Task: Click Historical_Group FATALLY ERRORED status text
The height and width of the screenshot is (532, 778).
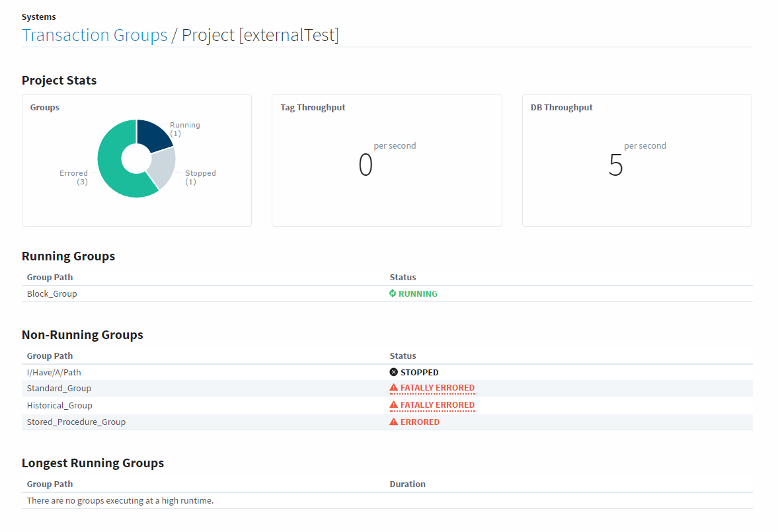Action: [x=437, y=404]
